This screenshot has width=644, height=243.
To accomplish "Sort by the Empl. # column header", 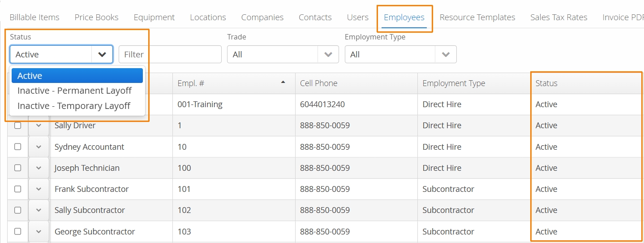I will tap(234, 83).
